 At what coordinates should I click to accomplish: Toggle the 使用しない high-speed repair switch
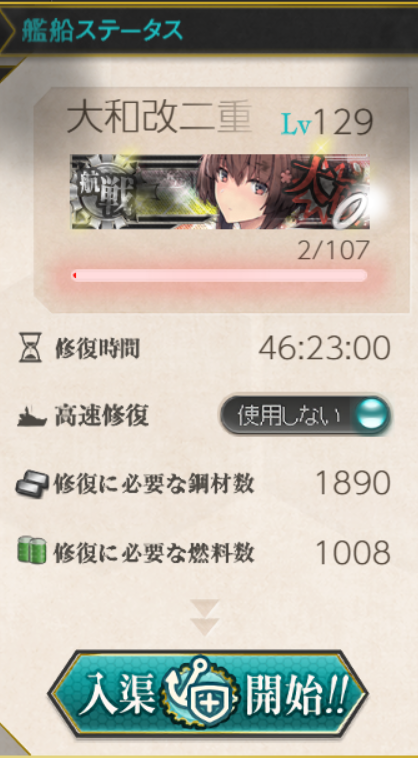pos(305,415)
